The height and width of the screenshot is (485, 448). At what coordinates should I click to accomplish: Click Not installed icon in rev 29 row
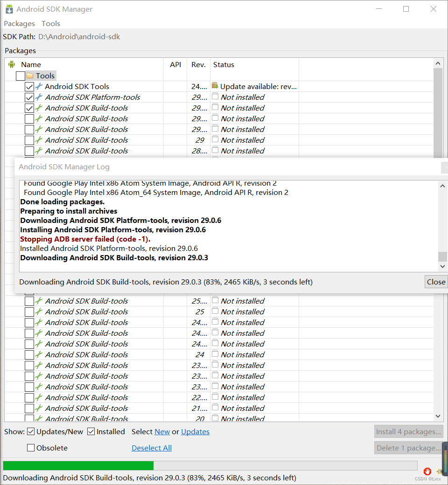[x=215, y=139]
